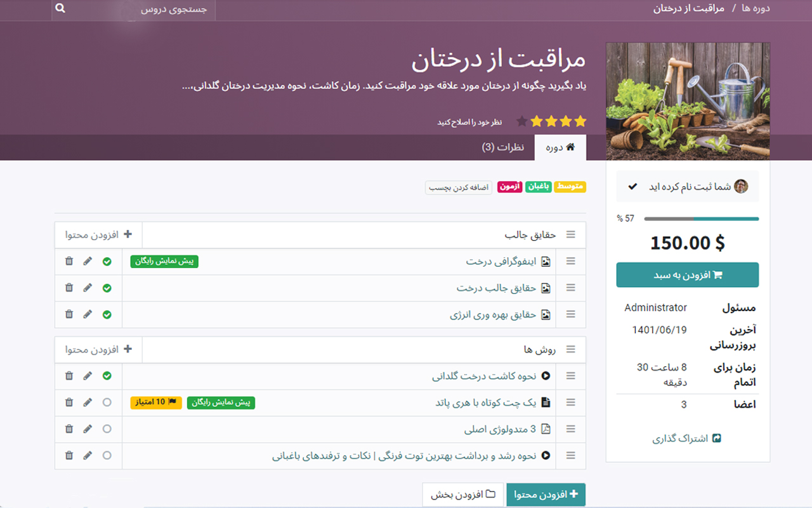
Task: Toggle completion check of «اینفوگرافی درخت»
Action: [107, 261]
